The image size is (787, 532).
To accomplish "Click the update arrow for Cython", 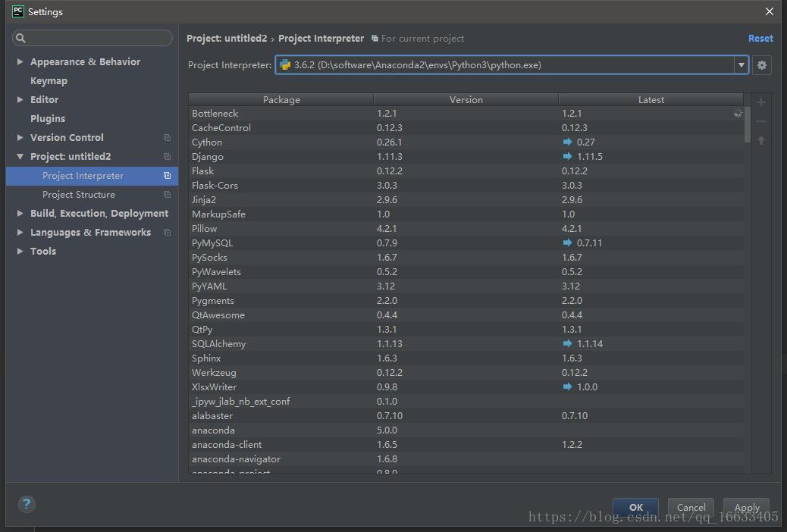I will point(567,142).
